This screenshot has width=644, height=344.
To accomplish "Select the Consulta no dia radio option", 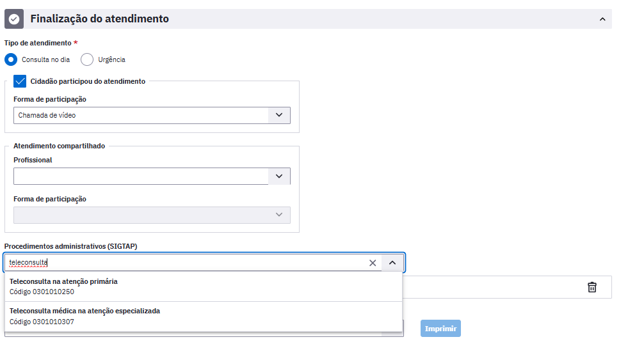I will 11,59.
